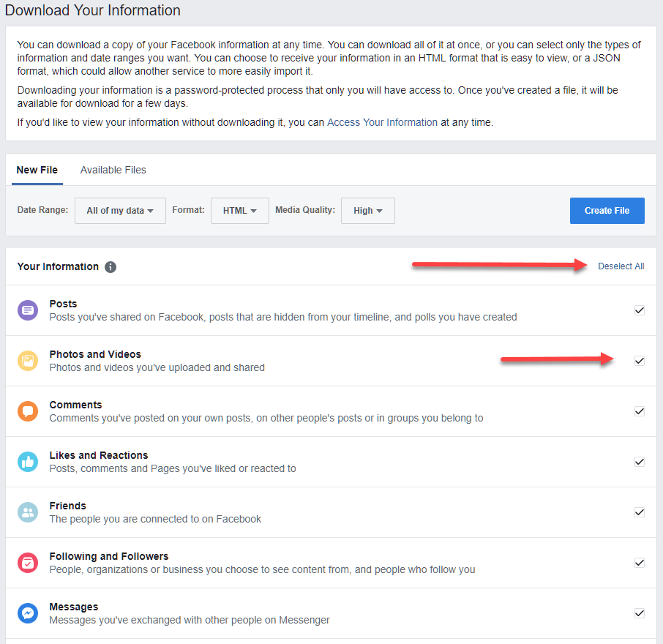Click the orange Comments speech bubble icon
The height and width of the screenshot is (644, 663).
click(28, 411)
